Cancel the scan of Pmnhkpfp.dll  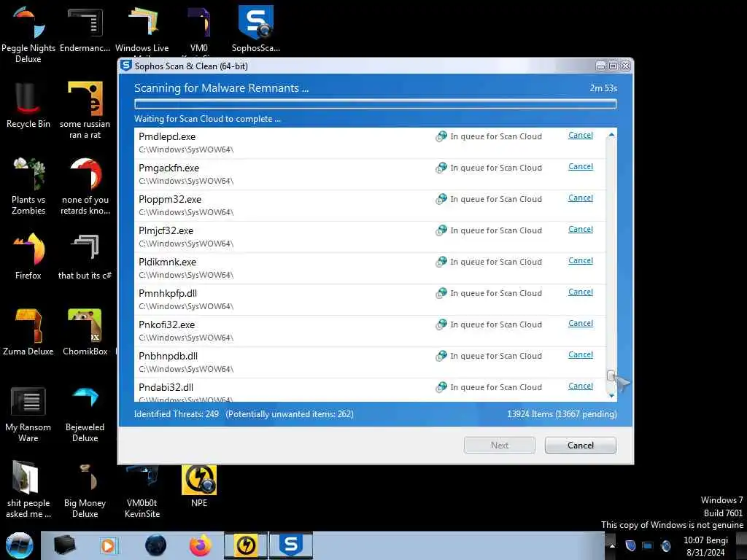click(x=580, y=292)
